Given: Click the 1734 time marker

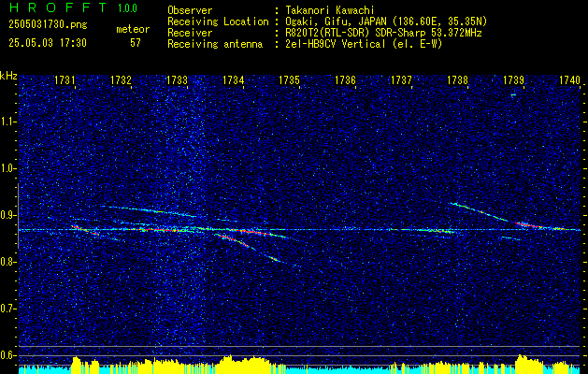Looking at the screenshot, I should 234,80.
